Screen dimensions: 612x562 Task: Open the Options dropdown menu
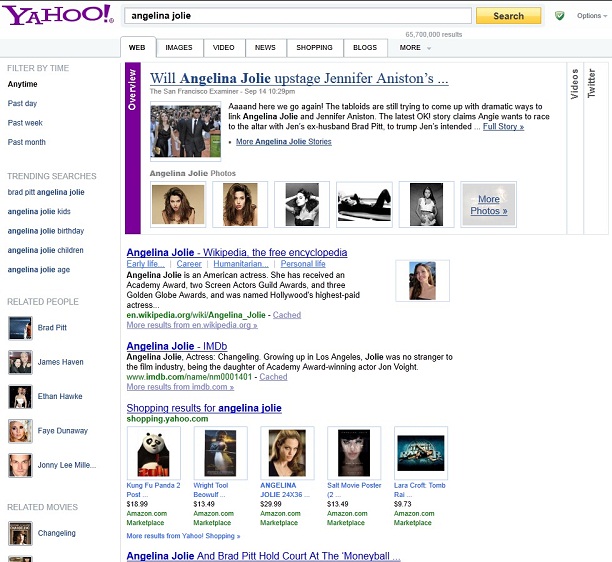pos(592,16)
